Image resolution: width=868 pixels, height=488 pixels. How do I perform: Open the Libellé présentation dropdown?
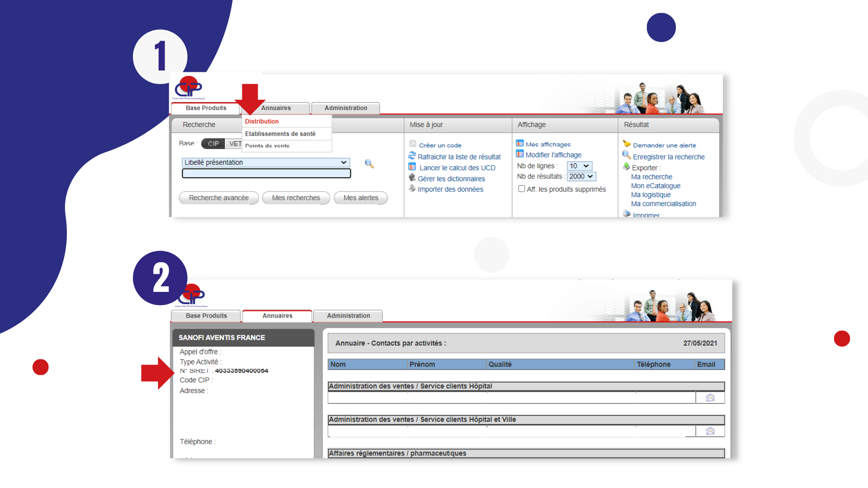[266, 163]
